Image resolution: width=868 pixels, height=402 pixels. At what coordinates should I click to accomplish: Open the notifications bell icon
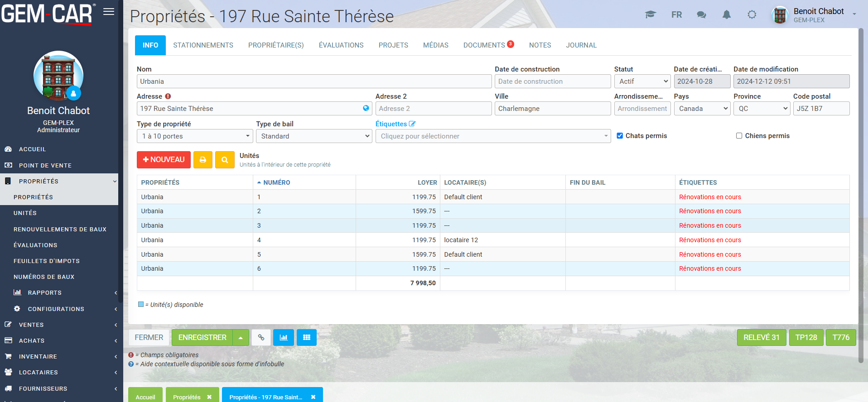(x=726, y=15)
